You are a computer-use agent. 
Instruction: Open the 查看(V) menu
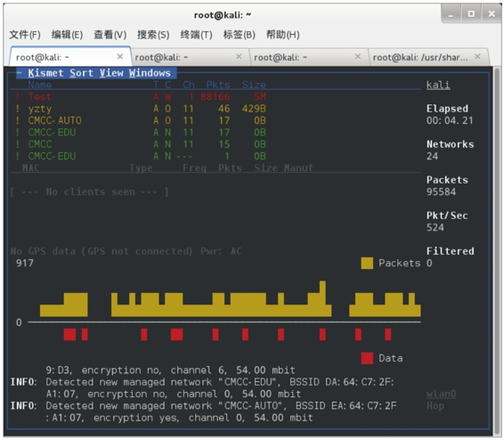(x=110, y=35)
